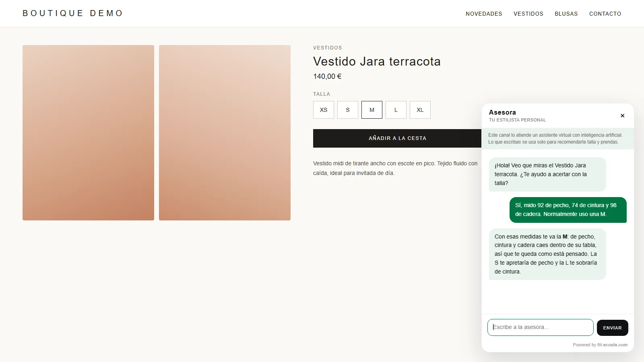
Task: Select size XS
Action: (x=324, y=110)
